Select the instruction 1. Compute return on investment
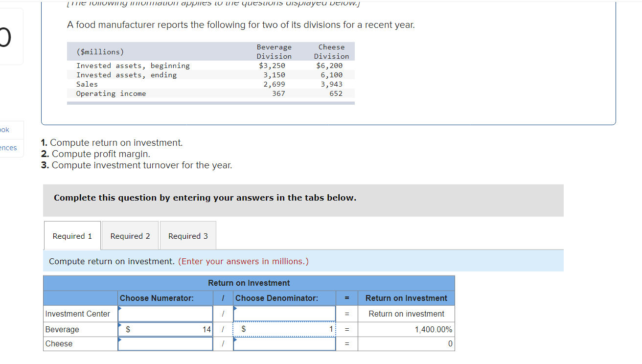Screen dimensions: 642x364 (x=112, y=142)
